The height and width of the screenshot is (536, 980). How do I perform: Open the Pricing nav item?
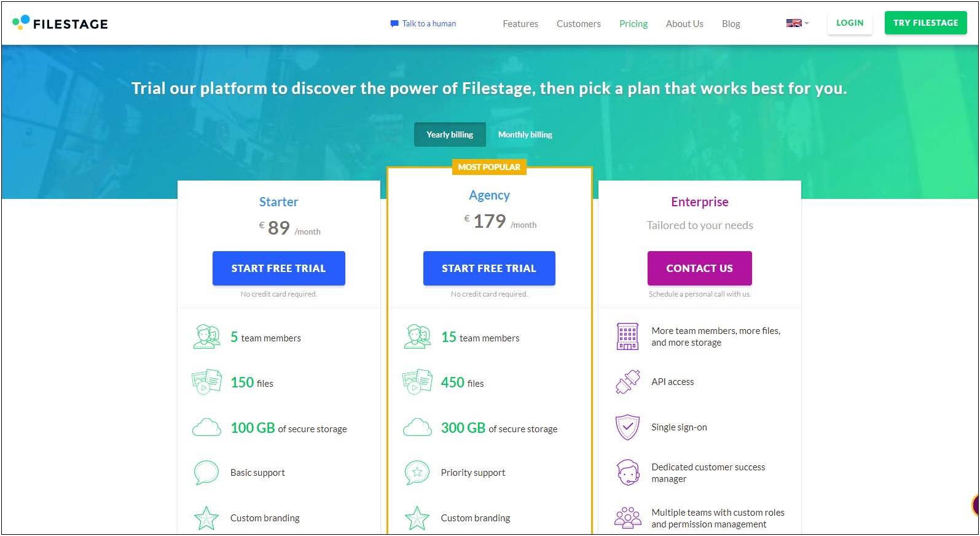633,24
